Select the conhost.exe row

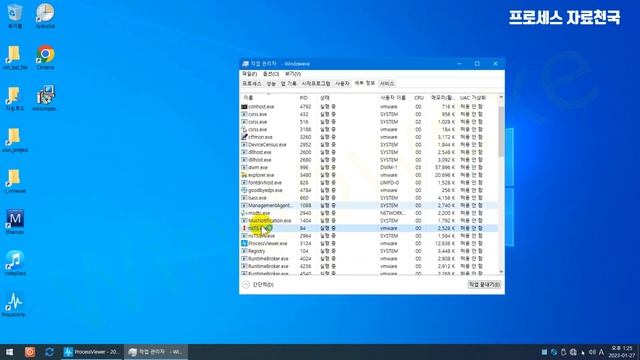pyautogui.click(x=369, y=107)
